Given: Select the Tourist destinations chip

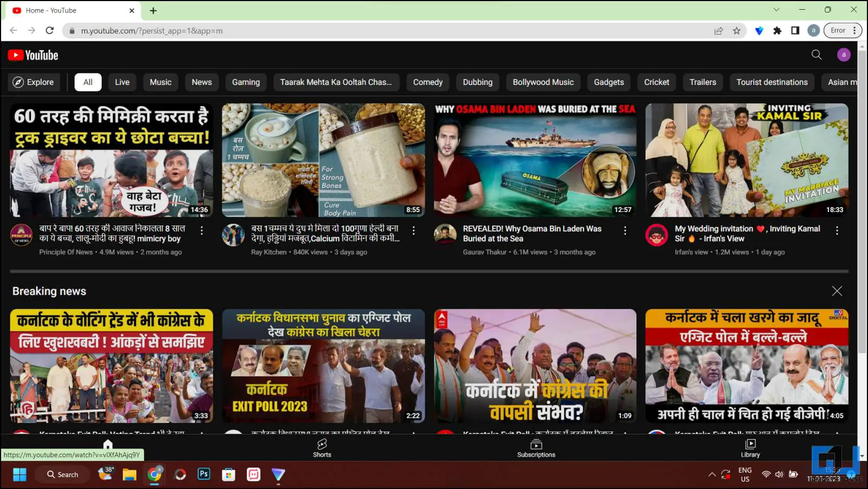Looking at the screenshot, I should click(x=772, y=82).
